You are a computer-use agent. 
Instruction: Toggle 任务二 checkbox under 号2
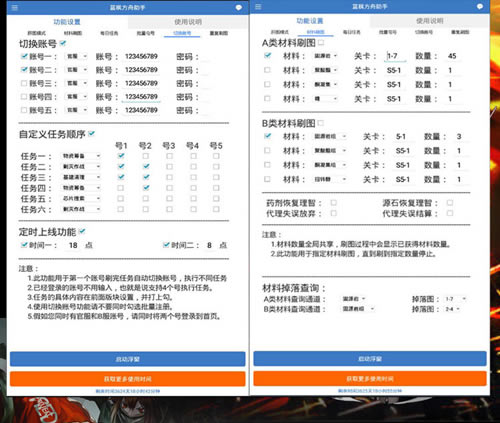point(146,166)
